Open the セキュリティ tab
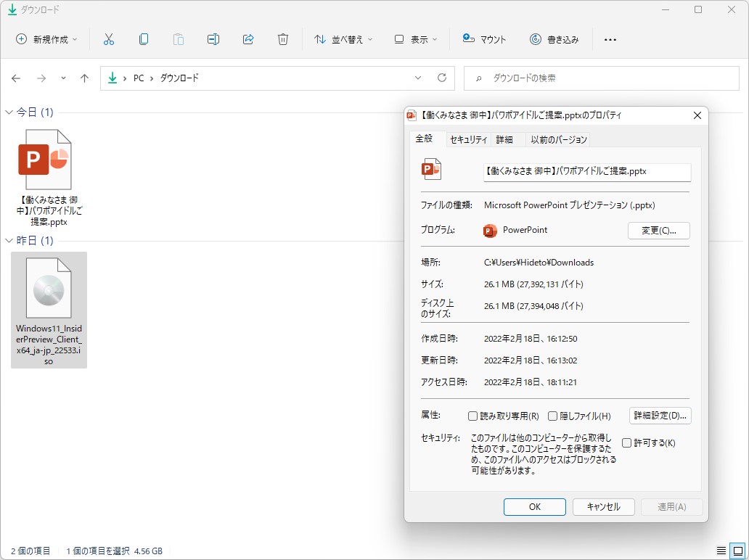Screen dimensions: 749x560 click(467, 139)
